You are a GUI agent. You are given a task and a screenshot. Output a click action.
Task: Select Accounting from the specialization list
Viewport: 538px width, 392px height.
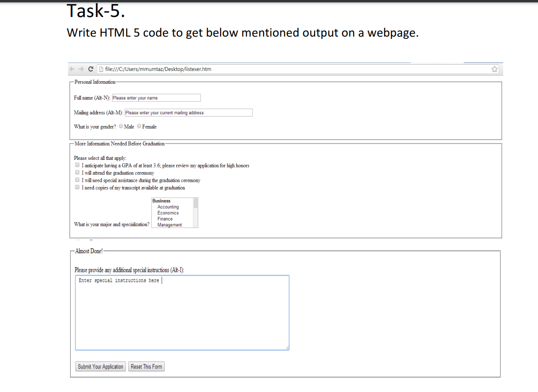pos(168,207)
